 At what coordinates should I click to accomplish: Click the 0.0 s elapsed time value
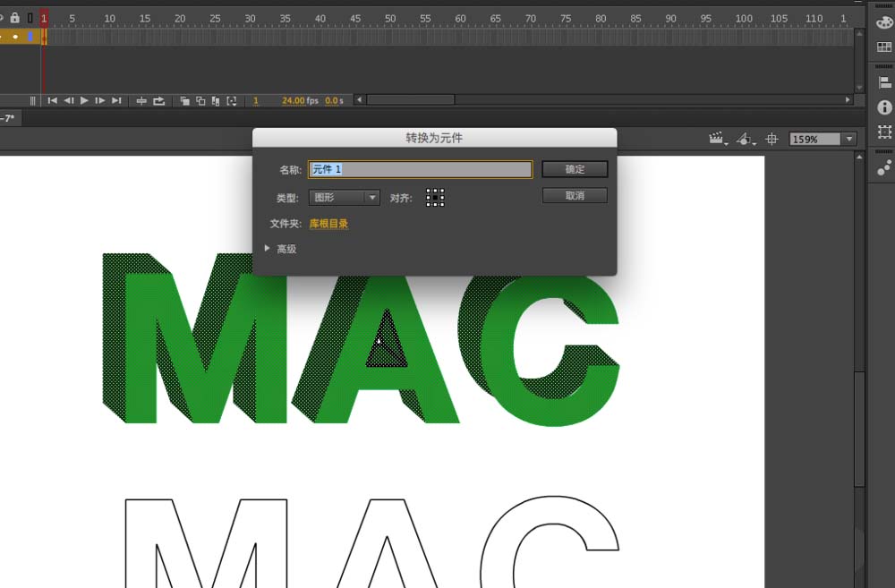[x=334, y=100]
